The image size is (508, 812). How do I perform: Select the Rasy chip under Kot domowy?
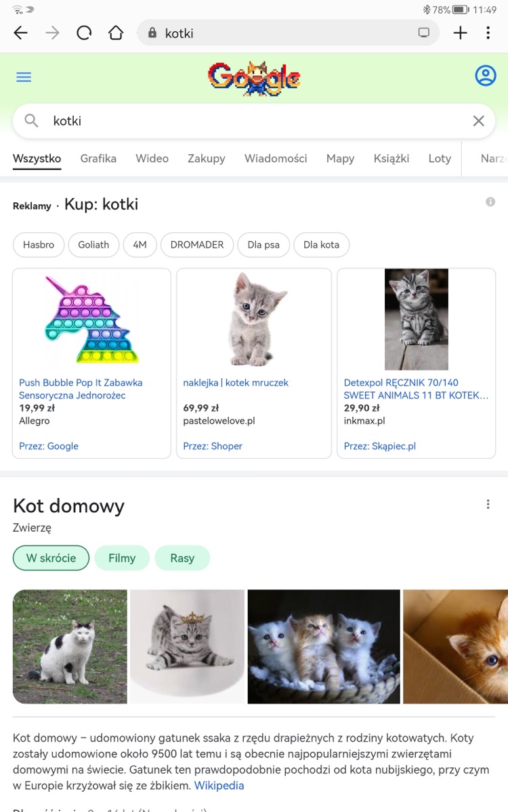coord(182,558)
